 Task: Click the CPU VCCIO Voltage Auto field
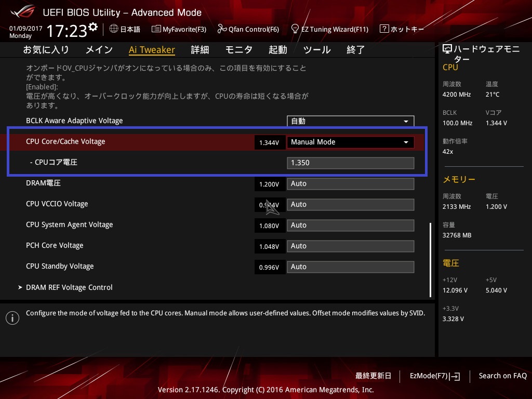click(x=351, y=205)
